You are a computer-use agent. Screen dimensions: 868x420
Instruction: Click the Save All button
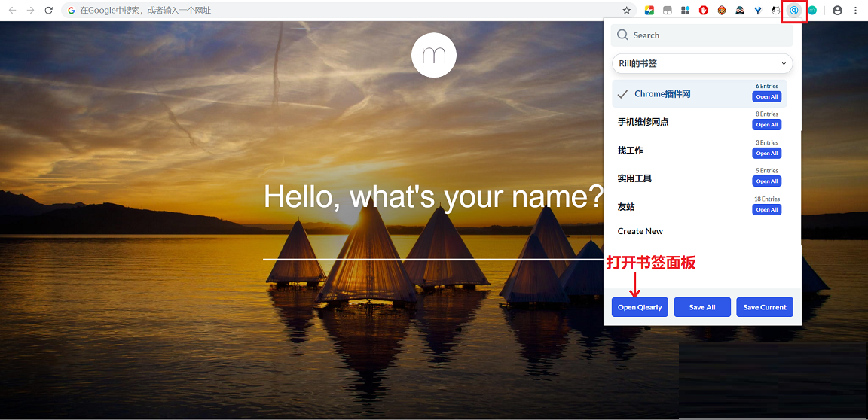pos(702,307)
